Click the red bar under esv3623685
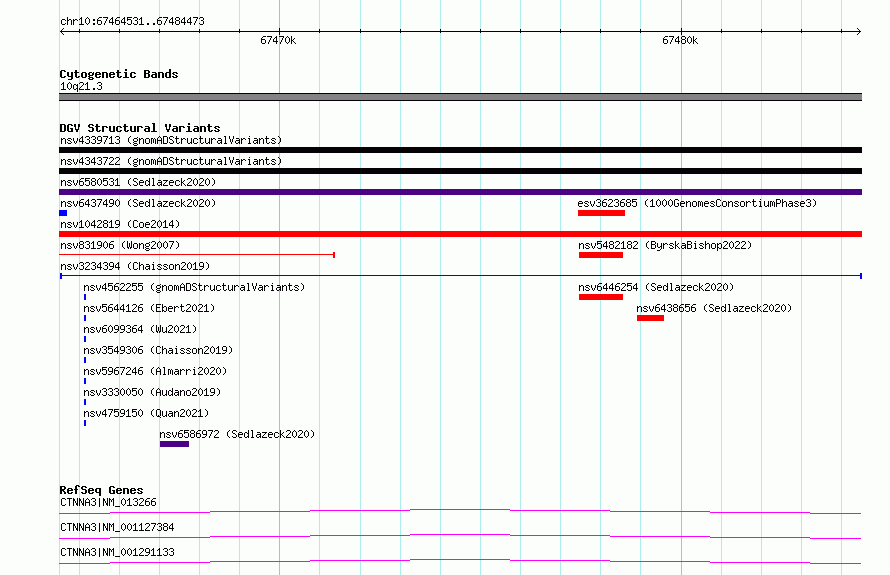Image resolution: width=890 pixels, height=575 pixels. pyautogui.click(x=602, y=213)
